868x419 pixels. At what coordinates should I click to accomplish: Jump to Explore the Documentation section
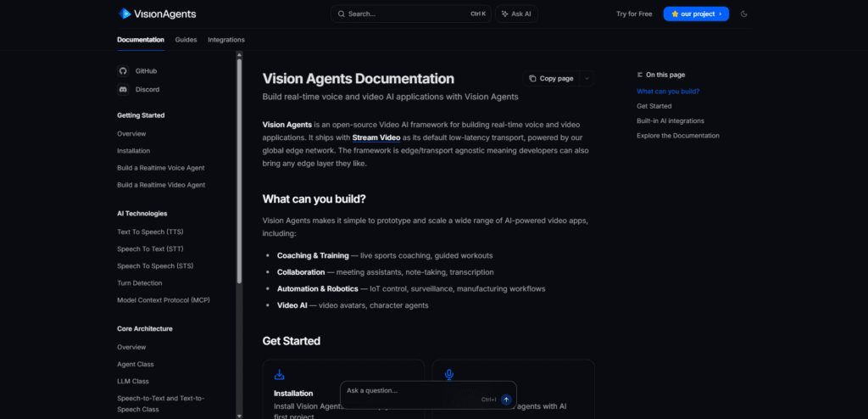pyautogui.click(x=677, y=136)
